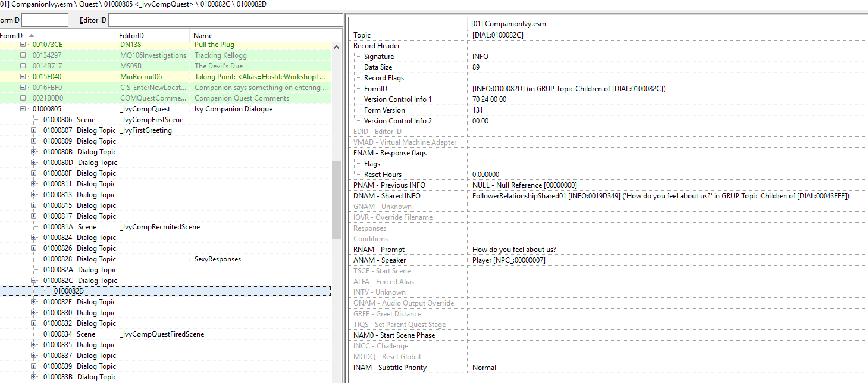Expand the 0100082E Dialog Topic

pos(34,302)
